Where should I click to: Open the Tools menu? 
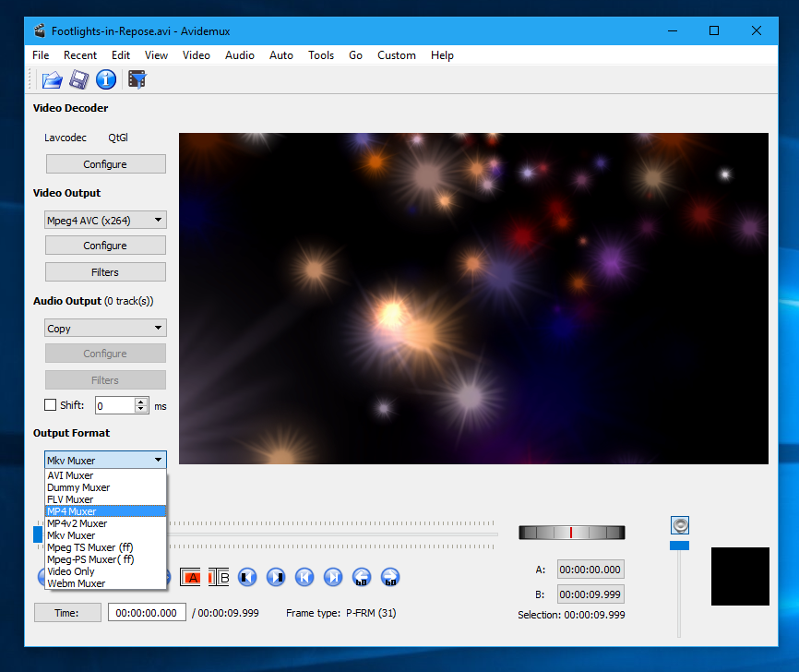[321, 55]
